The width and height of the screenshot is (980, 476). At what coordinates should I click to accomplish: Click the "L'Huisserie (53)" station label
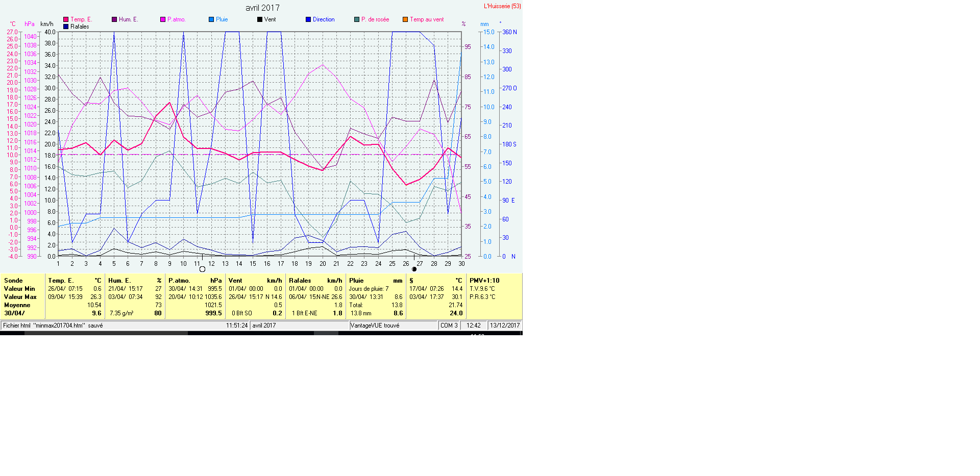(x=502, y=6)
